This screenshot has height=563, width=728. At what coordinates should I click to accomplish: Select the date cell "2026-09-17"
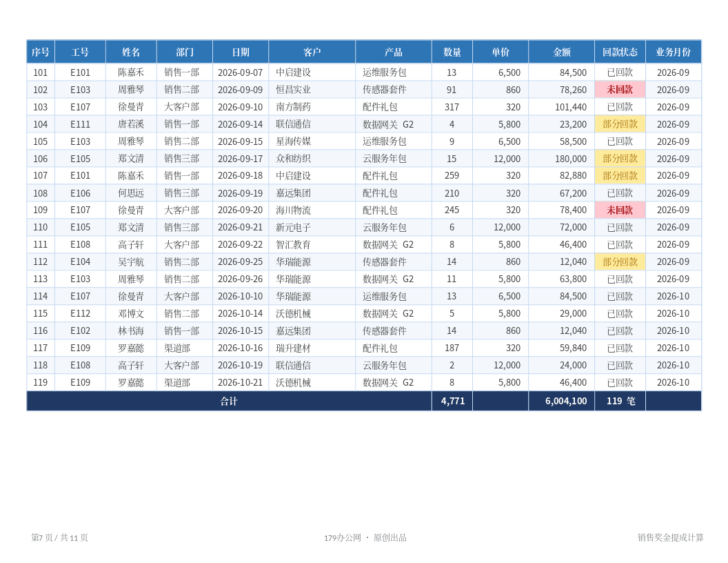coord(241,159)
